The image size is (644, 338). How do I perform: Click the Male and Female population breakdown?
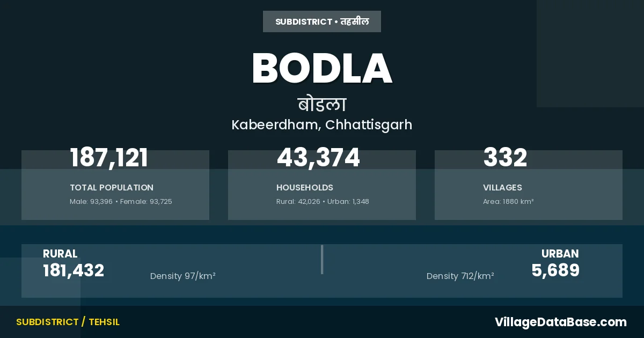[x=121, y=202]
